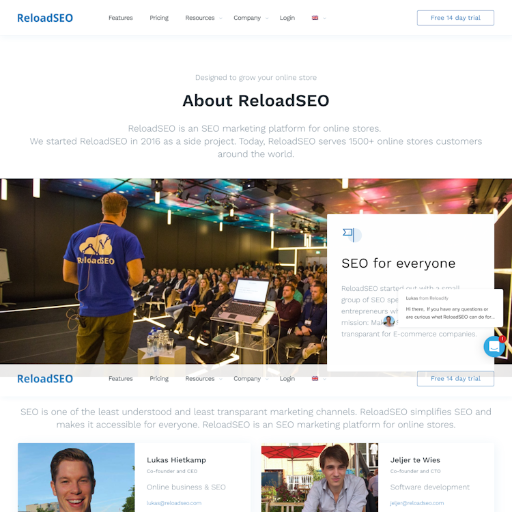Start Free 14 day trial in sticky lower header
Screen dimensions: 512x512
(455, 379)
